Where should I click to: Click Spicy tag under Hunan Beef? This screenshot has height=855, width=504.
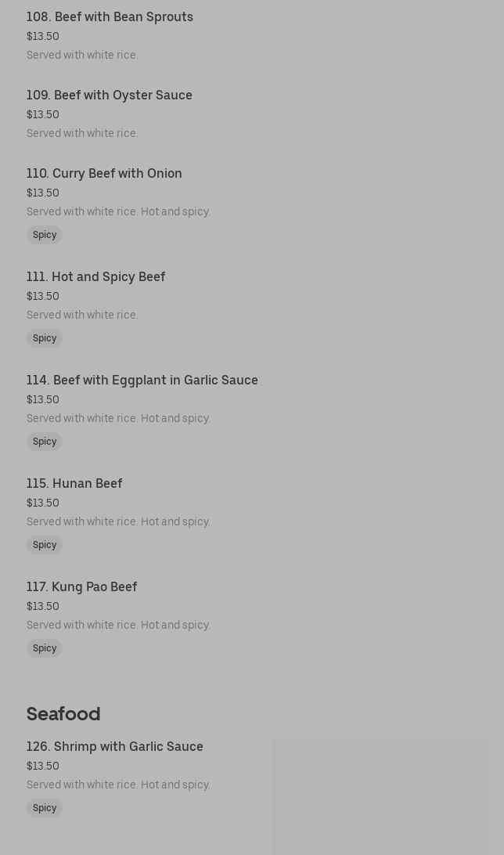[x=45, y=545]
